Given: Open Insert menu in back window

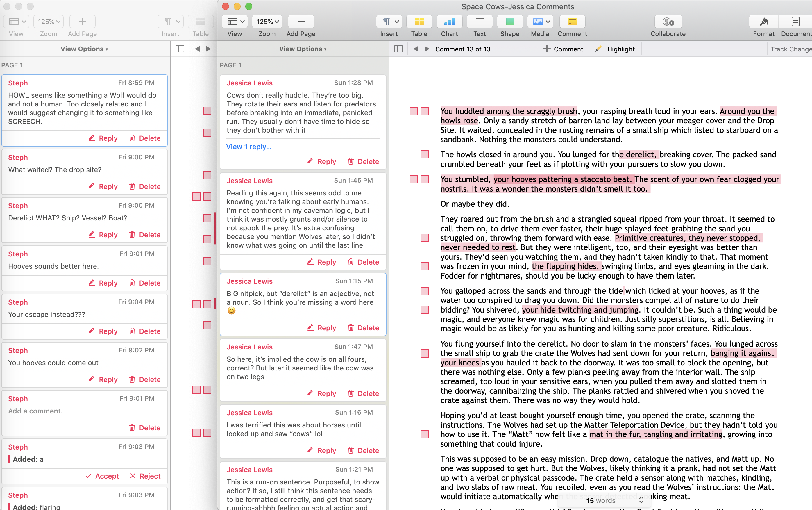Looking at the screenshot, I should (170, 22).
